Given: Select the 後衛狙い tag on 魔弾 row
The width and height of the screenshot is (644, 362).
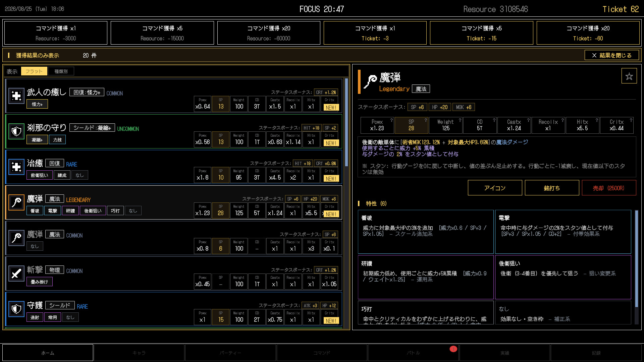Looking at the screenshot, I should tap(93, 211).
